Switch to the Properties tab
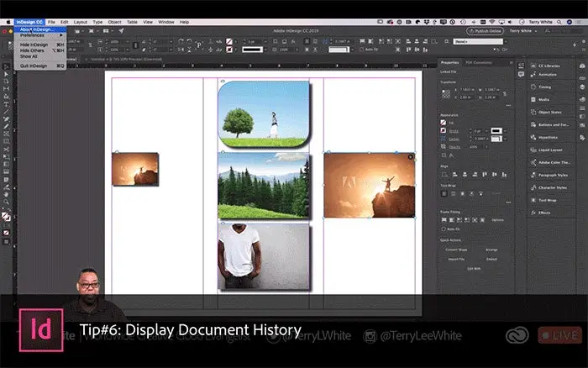The height and width of the screenshot is (368, 588). tap(450, 62)
